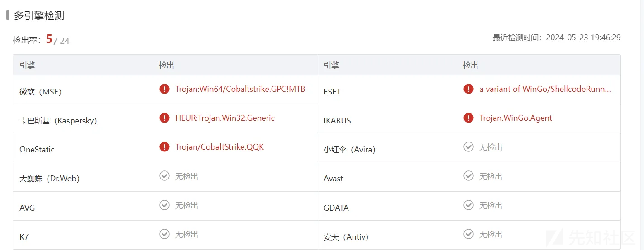
Task: Click the red alert icon beside HEUR:Trojan.Win32.Generic
Action: [x=164, y=118]
